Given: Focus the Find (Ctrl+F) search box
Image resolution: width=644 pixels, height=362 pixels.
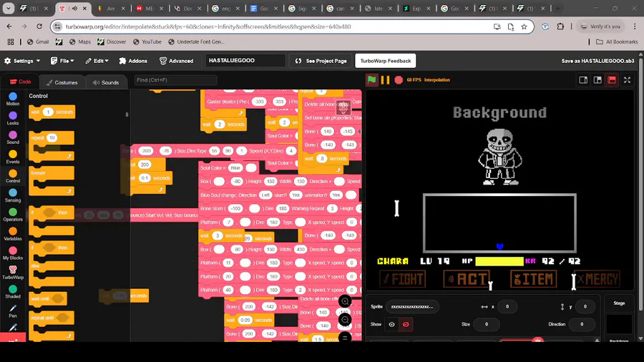Looking at the screenshot, I should [175, 80].
